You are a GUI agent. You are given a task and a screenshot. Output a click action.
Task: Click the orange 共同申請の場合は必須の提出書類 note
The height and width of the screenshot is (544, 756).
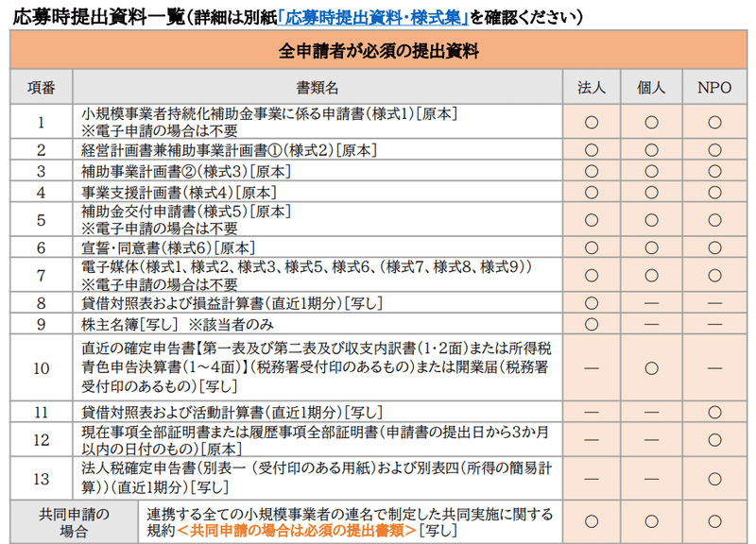pyautogui.click(x=297, y=531)
